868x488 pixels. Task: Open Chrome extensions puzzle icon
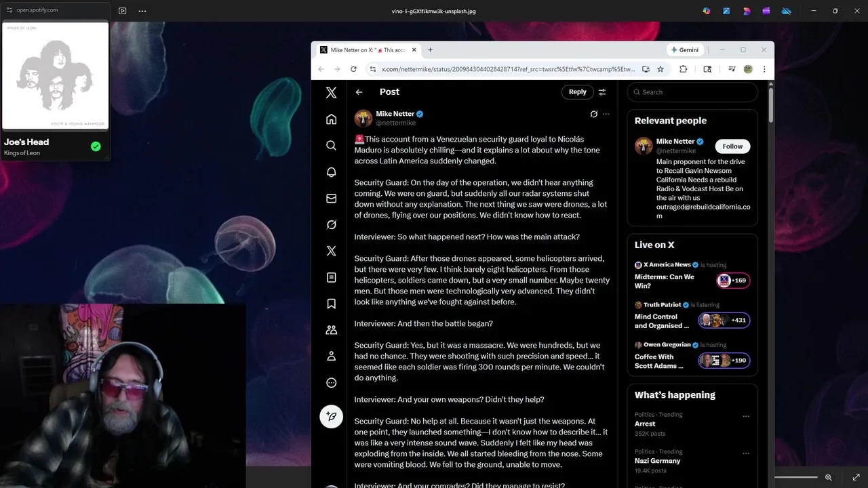[x=683, y=69]
